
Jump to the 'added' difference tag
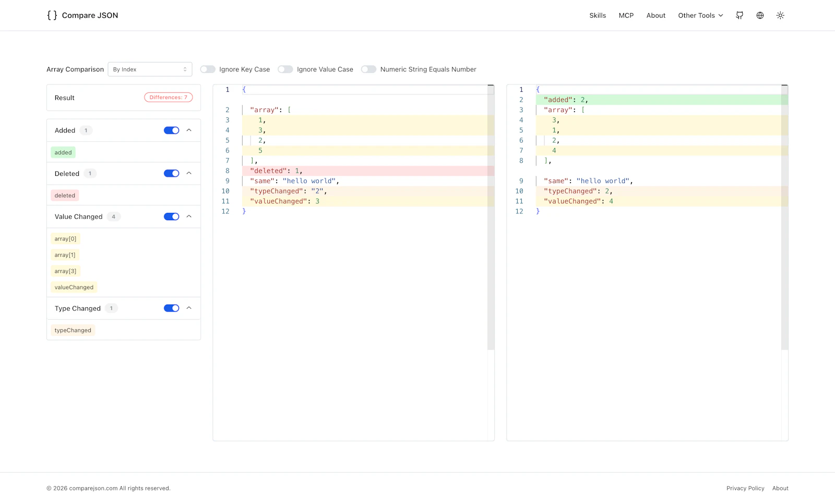click(x=63, y=152)
